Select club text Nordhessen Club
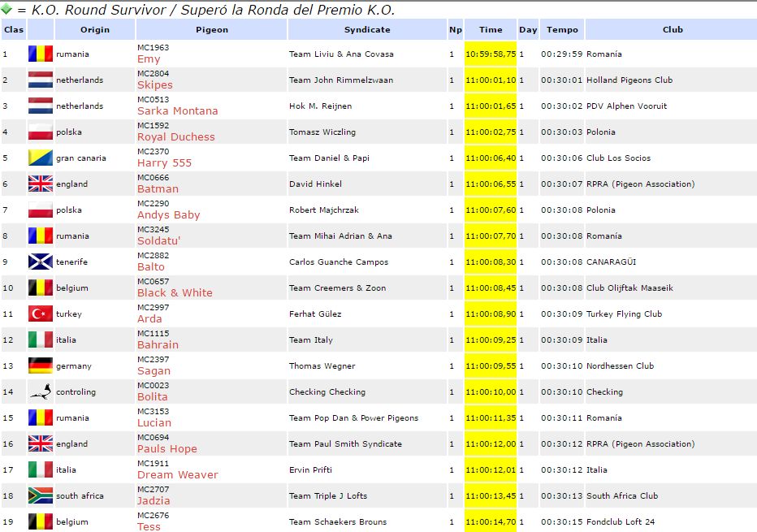Viewport: 757px width, 532px height. (x=621, y=366)
